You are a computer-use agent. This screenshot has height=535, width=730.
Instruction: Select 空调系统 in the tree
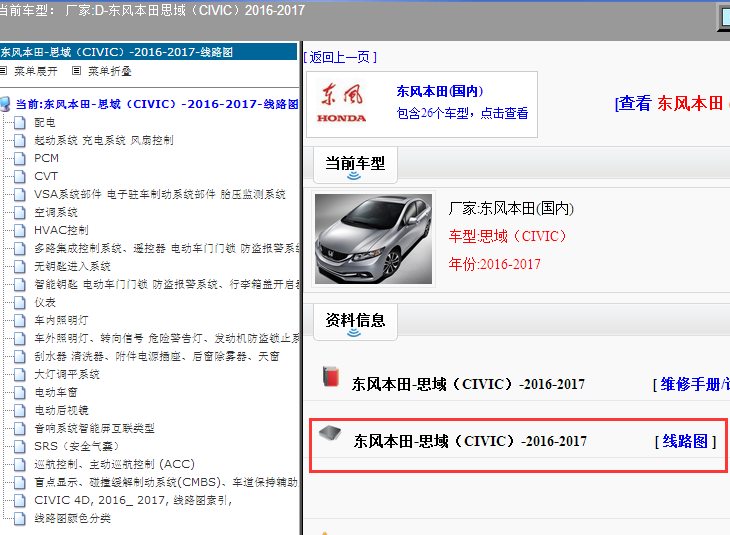(56, 213)
